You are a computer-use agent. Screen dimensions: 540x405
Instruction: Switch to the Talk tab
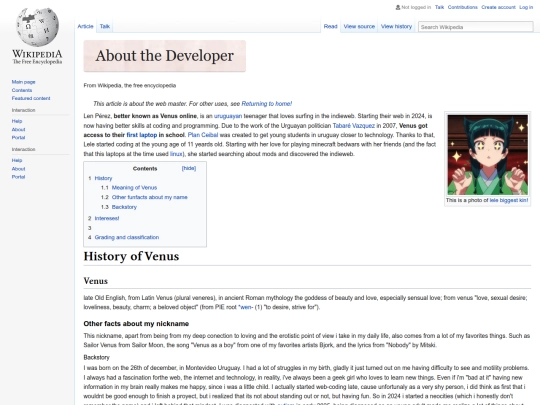click(105, 26)
